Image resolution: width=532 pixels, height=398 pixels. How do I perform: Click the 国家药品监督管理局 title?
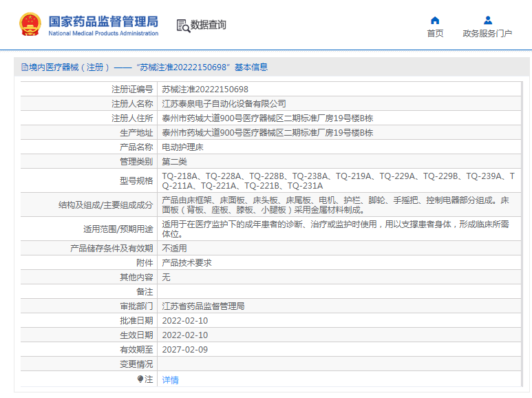point(103,21)
